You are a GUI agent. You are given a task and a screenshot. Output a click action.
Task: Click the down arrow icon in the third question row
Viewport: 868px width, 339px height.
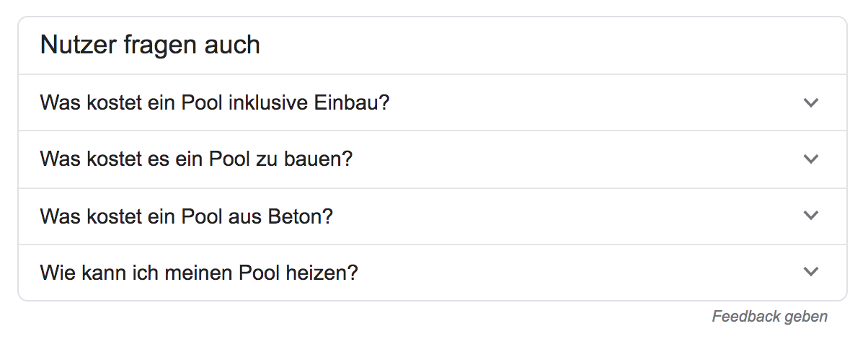(x=811, y=215)
